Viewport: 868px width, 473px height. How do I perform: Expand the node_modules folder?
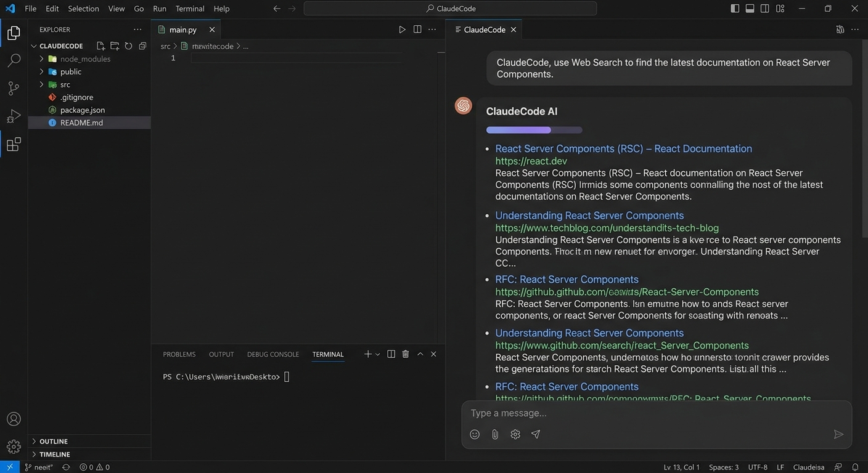pos(41,59)
